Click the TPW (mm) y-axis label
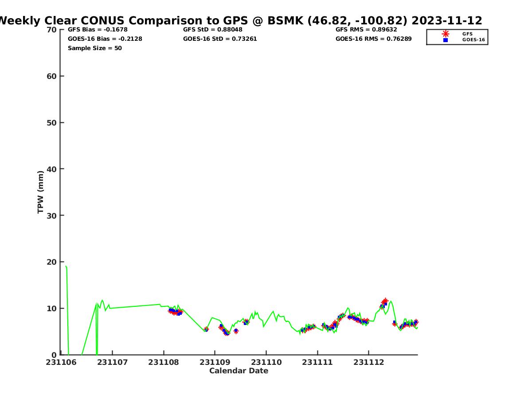The width and height of the screenshot is (532, 399). click(41, 192)
